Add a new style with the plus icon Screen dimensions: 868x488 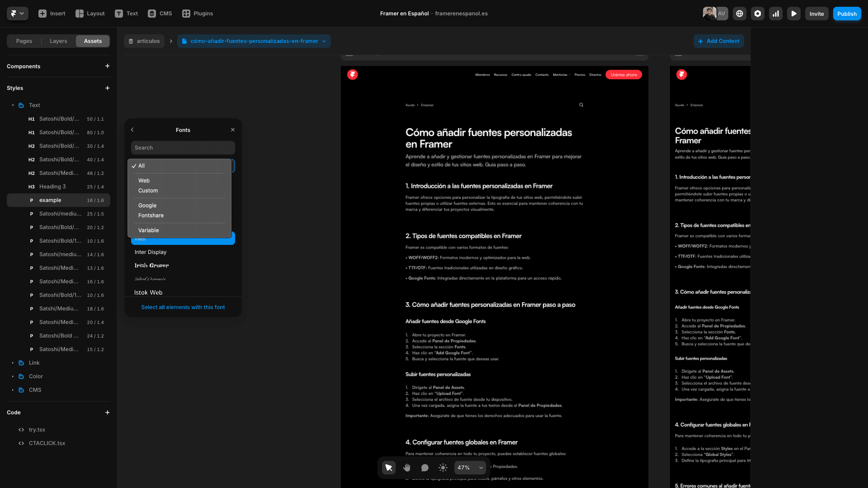coord(107,88)
